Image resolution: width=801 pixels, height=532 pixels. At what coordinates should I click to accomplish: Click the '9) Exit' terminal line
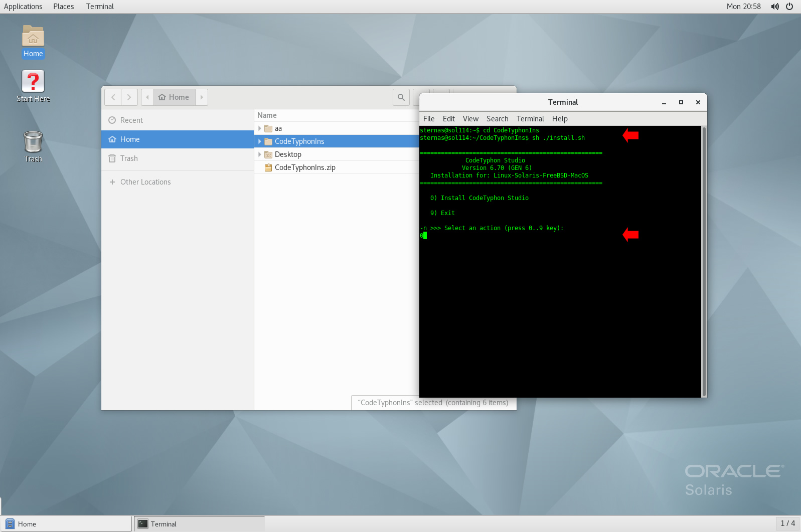(442, 213)
